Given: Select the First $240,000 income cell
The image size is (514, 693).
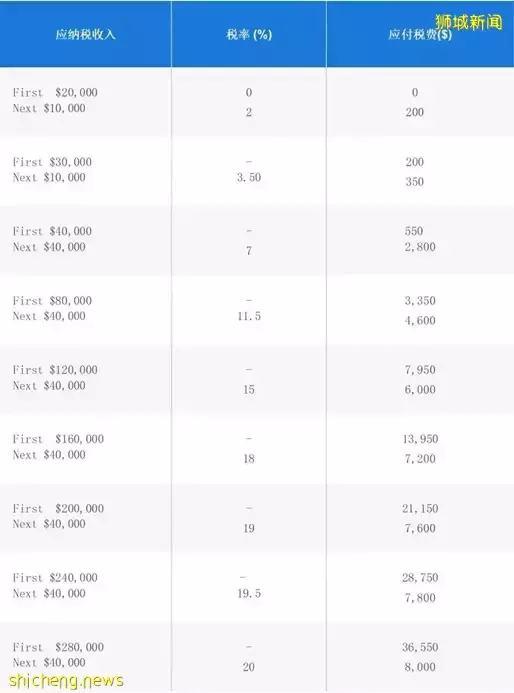Looking at the screenshot, I should 55,578.
